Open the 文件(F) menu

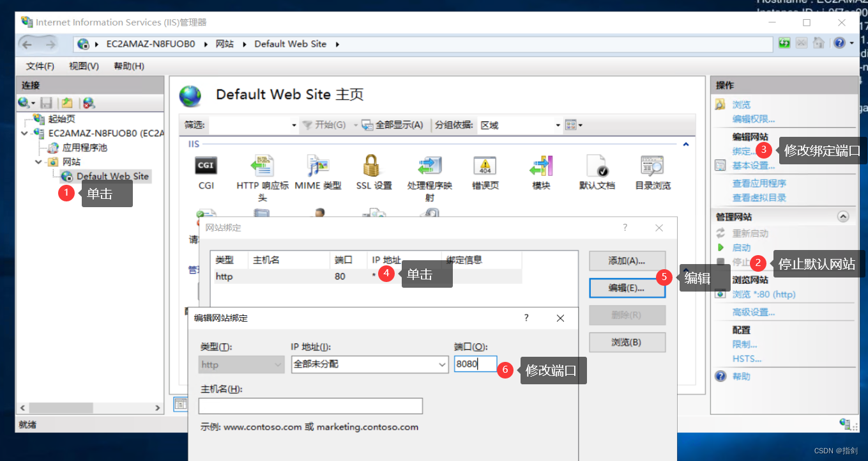point(40,66)
